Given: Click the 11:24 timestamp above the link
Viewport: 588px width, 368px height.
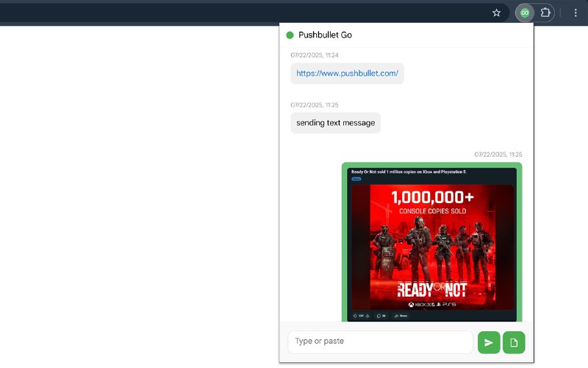Looking at the screenshot, I should tap(314, 55).
